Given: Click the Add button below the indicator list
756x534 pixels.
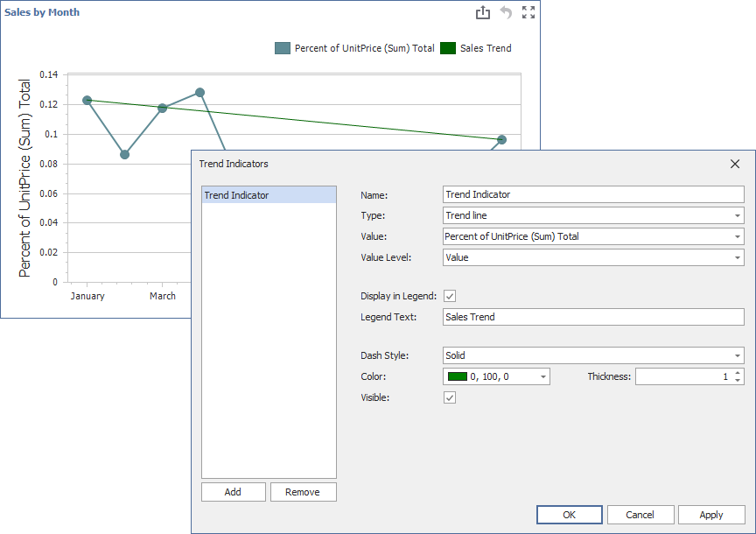Looking at the screenshot, I should coord(233,492).
